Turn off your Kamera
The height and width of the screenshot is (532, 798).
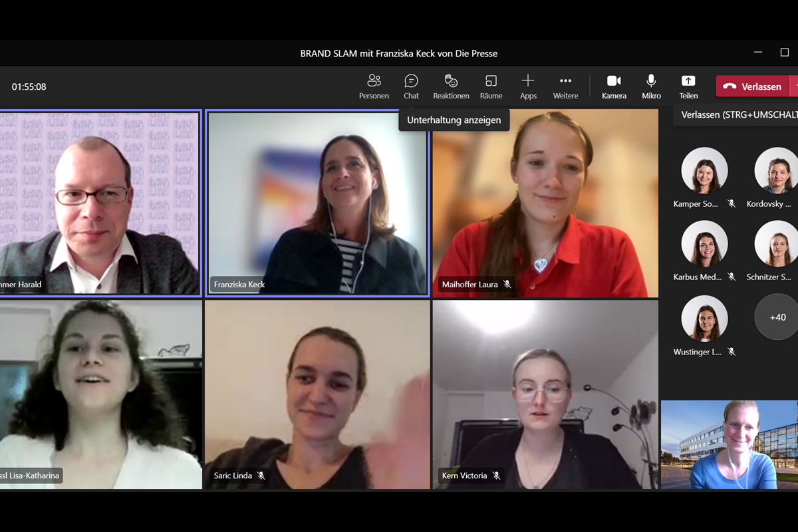point(614,86)
